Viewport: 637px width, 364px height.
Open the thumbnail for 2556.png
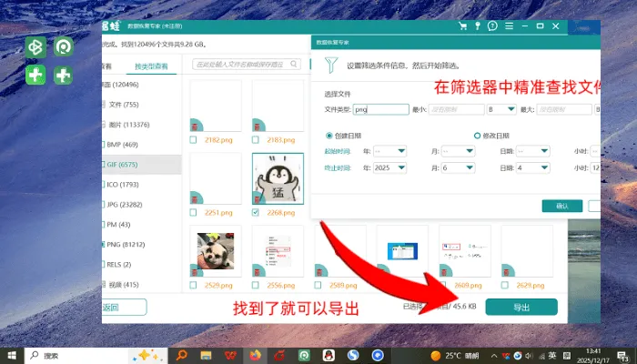[x=278, y=251]
